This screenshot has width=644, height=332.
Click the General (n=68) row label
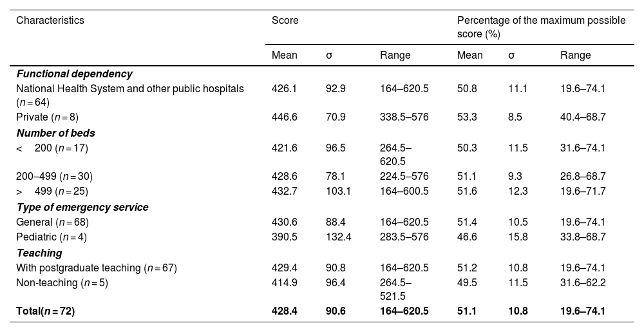point(52,222)
